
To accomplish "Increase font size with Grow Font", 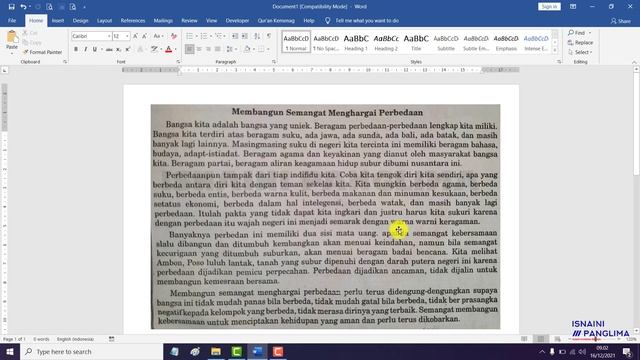I will (136, 36).
